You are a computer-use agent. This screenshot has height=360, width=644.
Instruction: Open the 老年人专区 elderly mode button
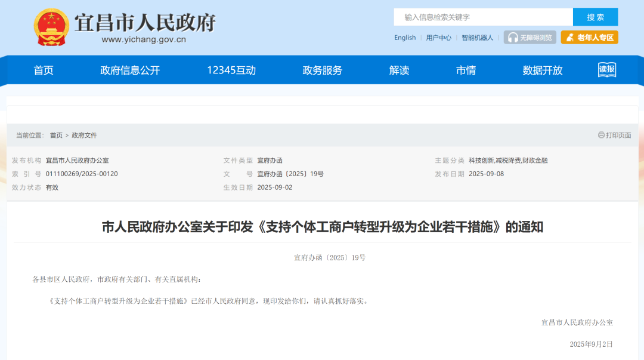(589, 38)
